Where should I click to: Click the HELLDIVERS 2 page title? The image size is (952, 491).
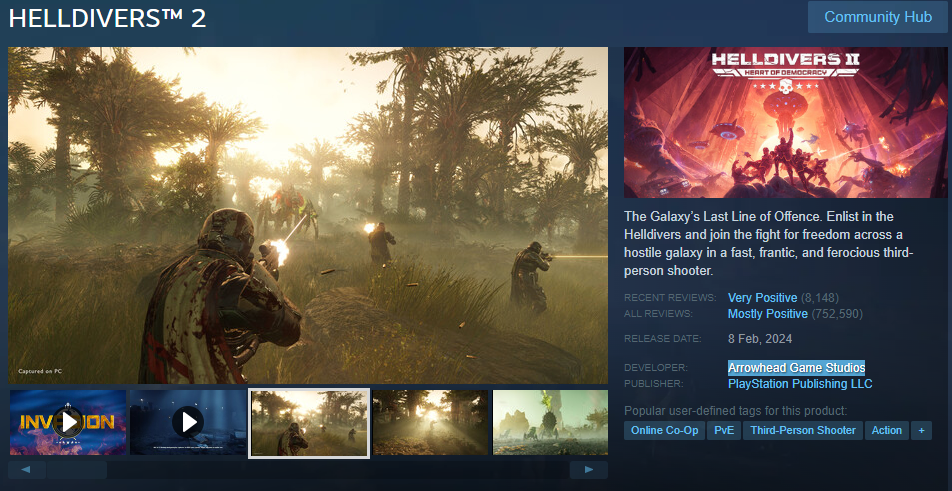[x=107, y=18]
